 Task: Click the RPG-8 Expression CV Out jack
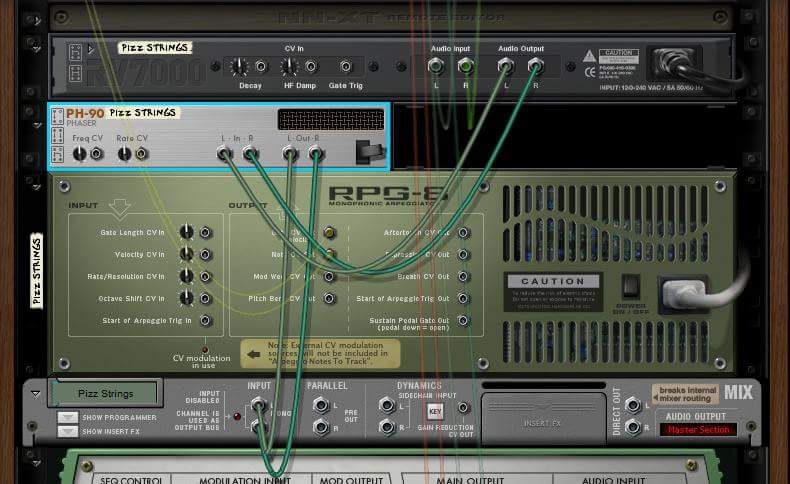click(x=463, y=254)
